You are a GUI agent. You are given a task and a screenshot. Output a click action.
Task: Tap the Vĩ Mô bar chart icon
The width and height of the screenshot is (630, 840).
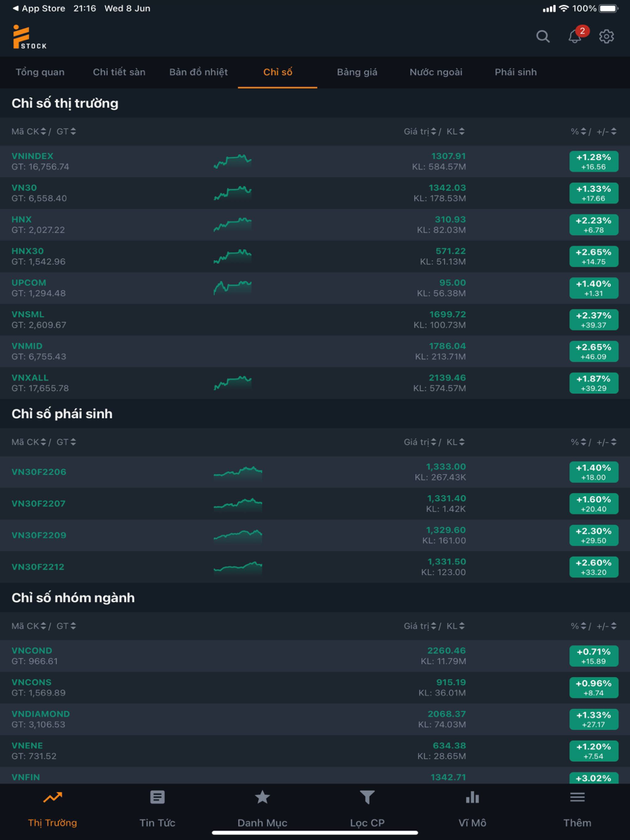tap(472, 798)
